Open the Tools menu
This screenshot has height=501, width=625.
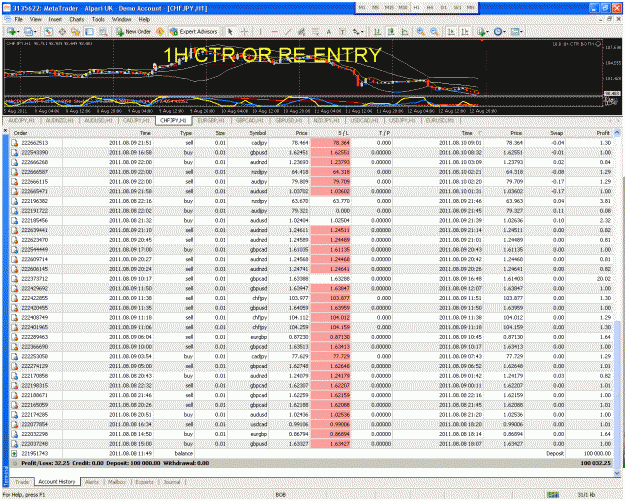click(x=98, y=19)
